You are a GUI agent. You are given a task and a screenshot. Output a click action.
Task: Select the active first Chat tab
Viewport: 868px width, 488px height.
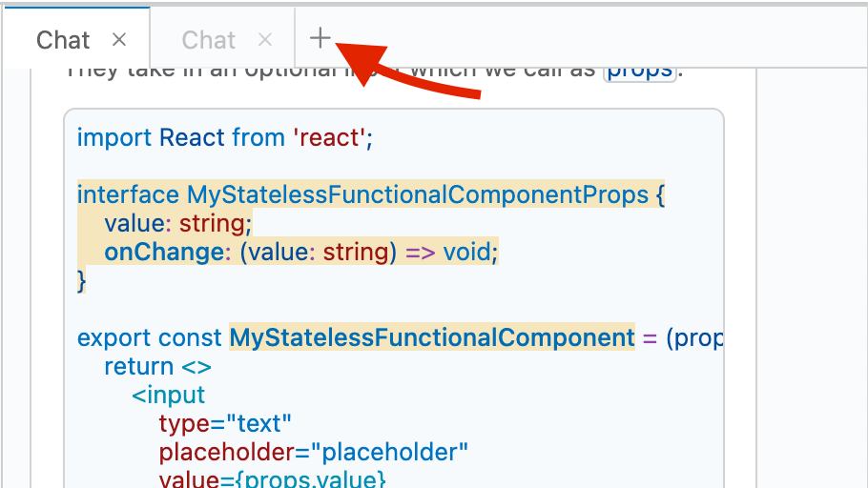[x=63, y=40]
